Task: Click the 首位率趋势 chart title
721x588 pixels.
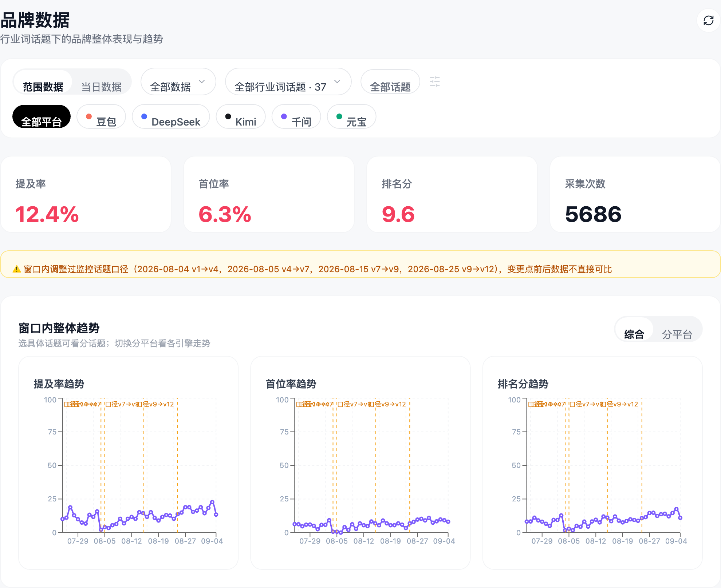Action: (291, 384)
